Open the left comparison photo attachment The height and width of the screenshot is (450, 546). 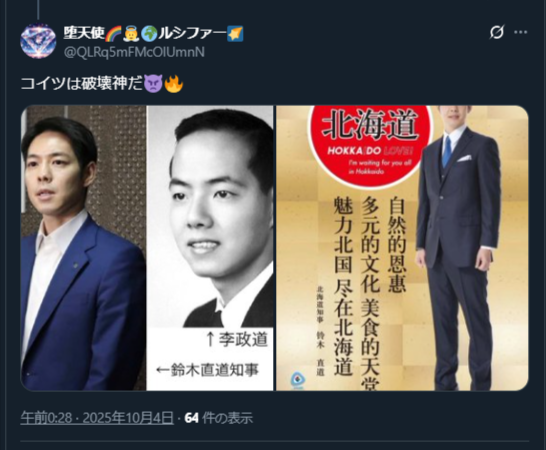point(147,248)
